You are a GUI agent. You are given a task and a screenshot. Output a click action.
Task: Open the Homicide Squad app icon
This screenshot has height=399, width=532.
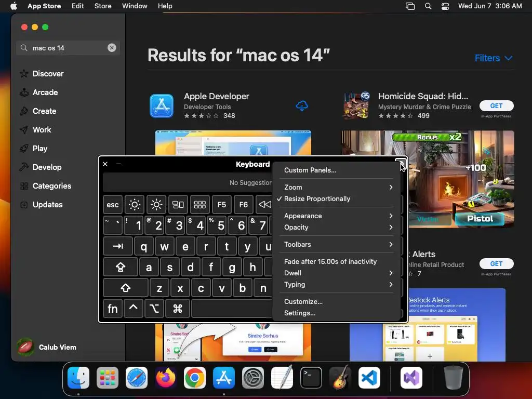[356, 106]
